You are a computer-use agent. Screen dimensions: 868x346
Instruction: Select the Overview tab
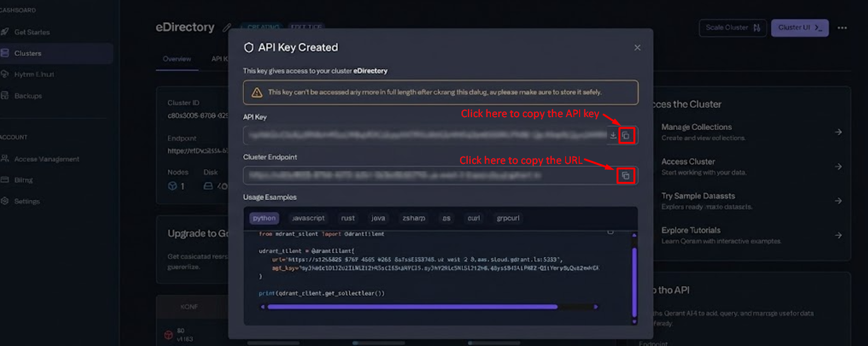[177, 59]
